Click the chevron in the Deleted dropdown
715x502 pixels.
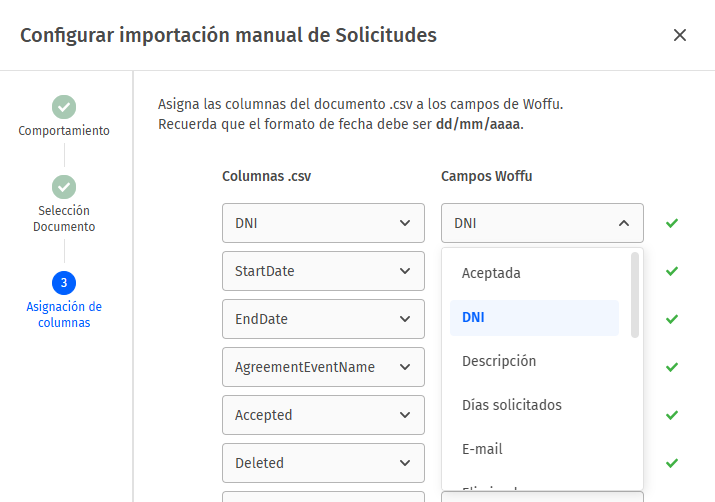[x=404, y=463]
